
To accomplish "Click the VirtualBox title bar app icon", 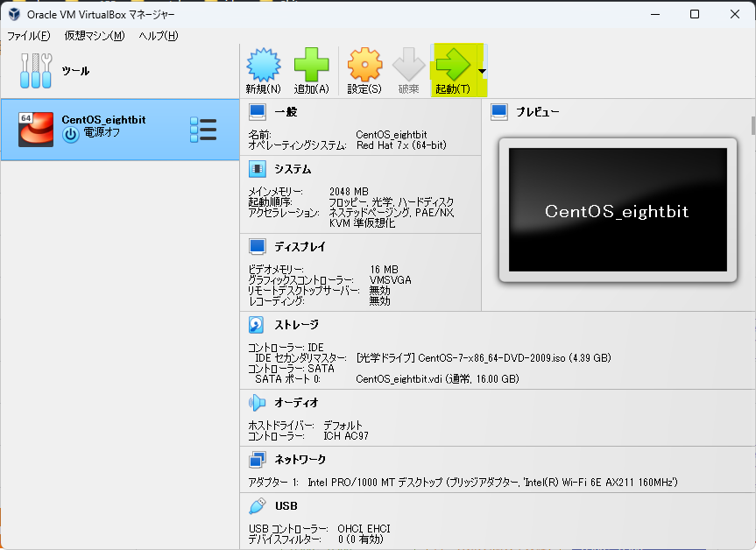I will click(15, 15).
